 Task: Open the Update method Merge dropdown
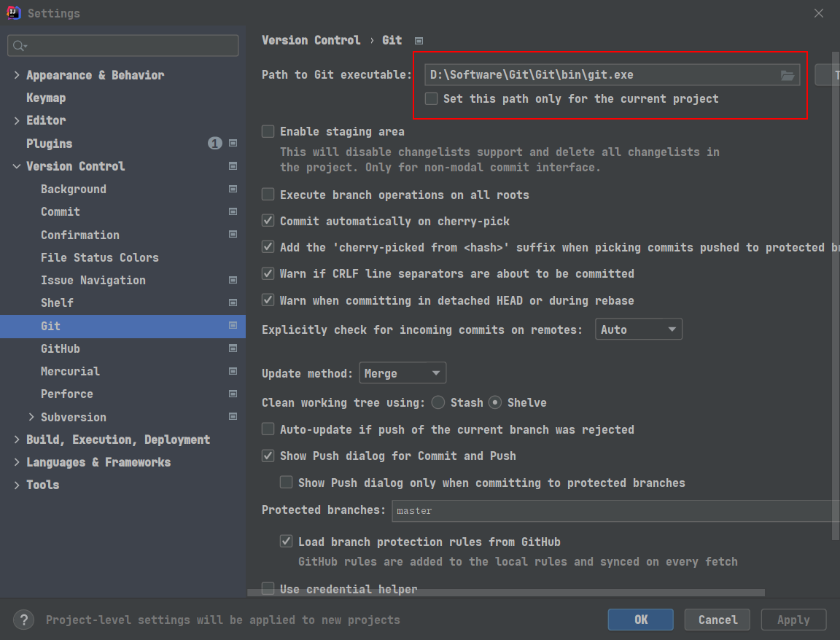402,373
